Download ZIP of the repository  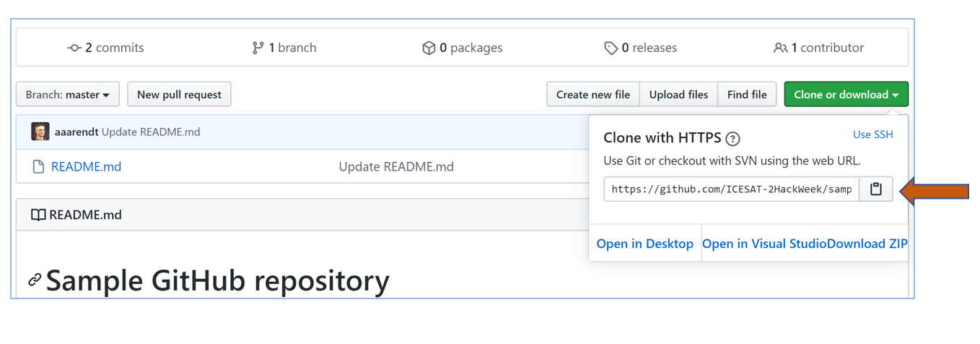pos(867,244)
